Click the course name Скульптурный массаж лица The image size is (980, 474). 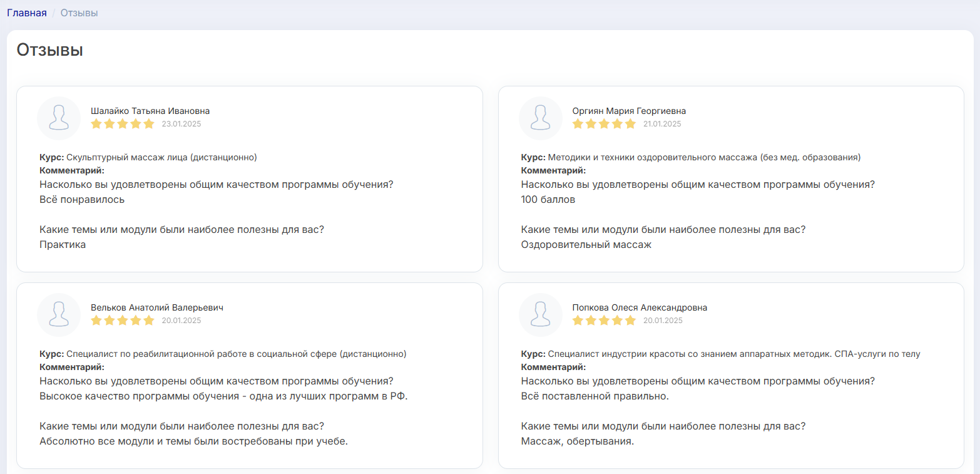(161, 157)
